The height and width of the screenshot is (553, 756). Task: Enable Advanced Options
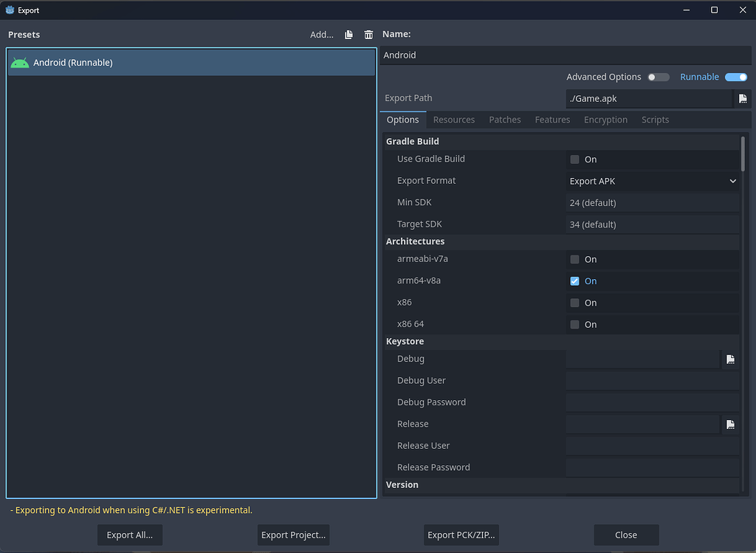[x=658, y=77]
